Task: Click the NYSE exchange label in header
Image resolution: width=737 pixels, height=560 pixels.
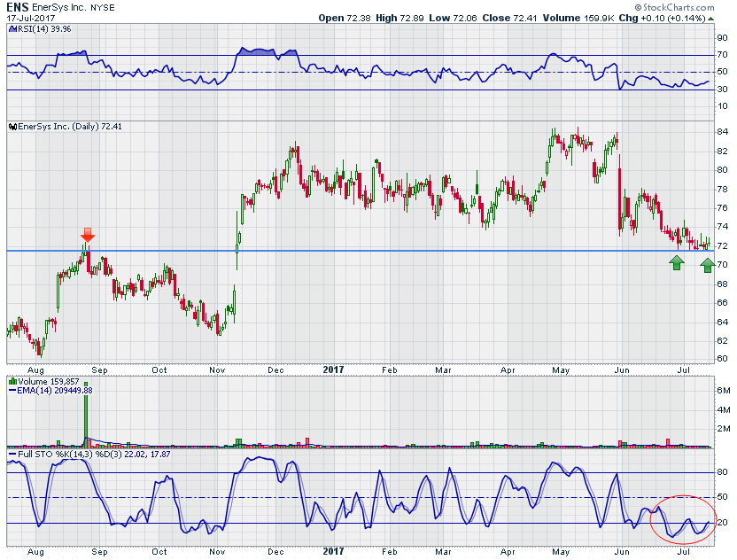Action: tap(105, 7)
